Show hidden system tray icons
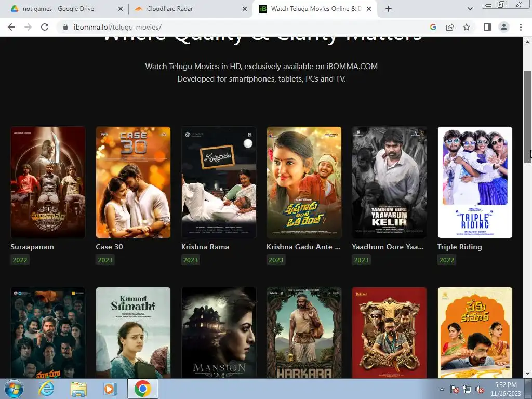The width and height of the screenshot is (532, 399). (x=442, y=389)
